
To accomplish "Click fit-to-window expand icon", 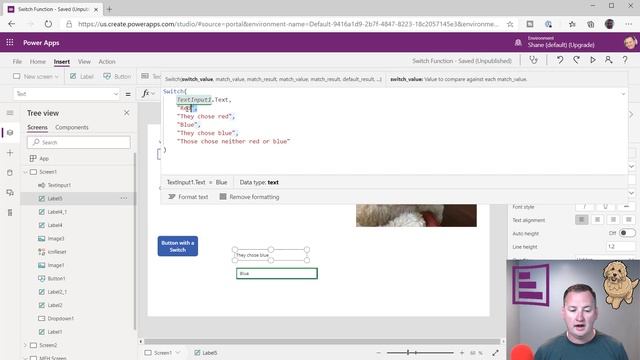I will [495, 353].
